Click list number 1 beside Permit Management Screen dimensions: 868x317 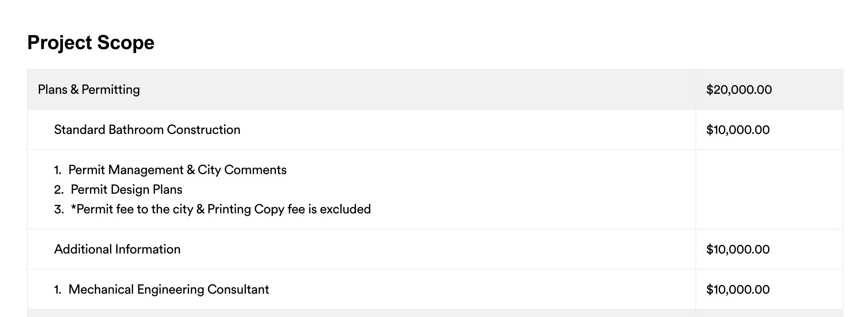pos(58,170)
